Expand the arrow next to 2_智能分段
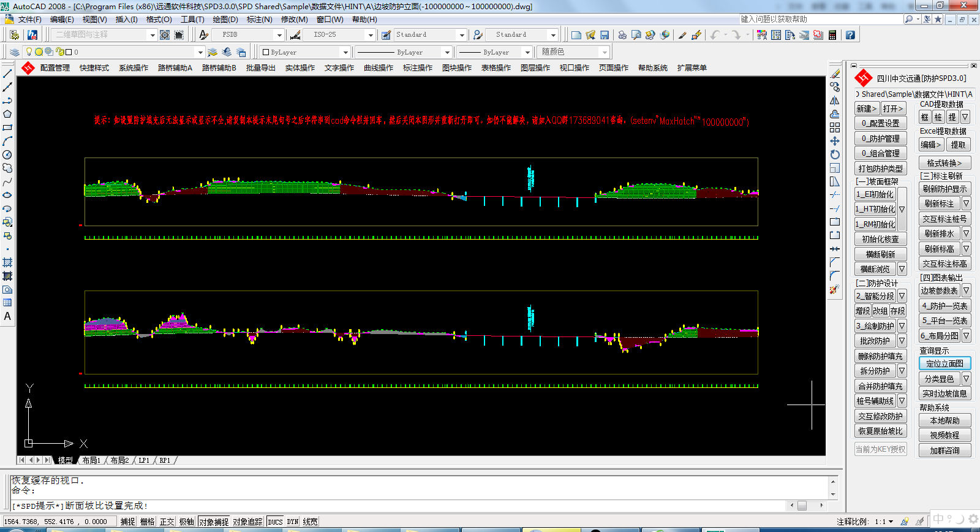Image resolution: width=980 pixels, height=532 pixels. (902, 296)
